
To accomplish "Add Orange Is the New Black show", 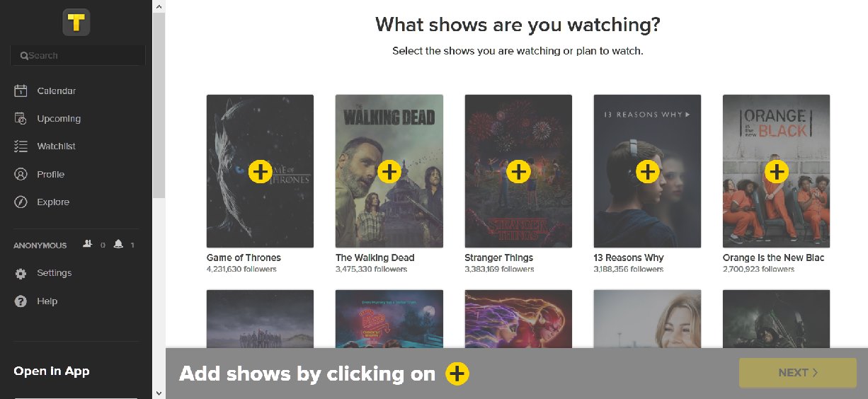I will coord(777,171).
